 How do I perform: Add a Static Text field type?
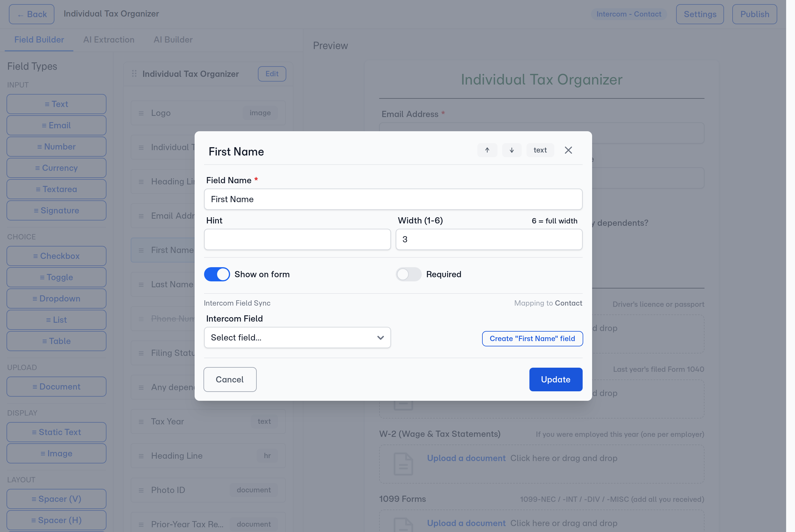[56, 432]
